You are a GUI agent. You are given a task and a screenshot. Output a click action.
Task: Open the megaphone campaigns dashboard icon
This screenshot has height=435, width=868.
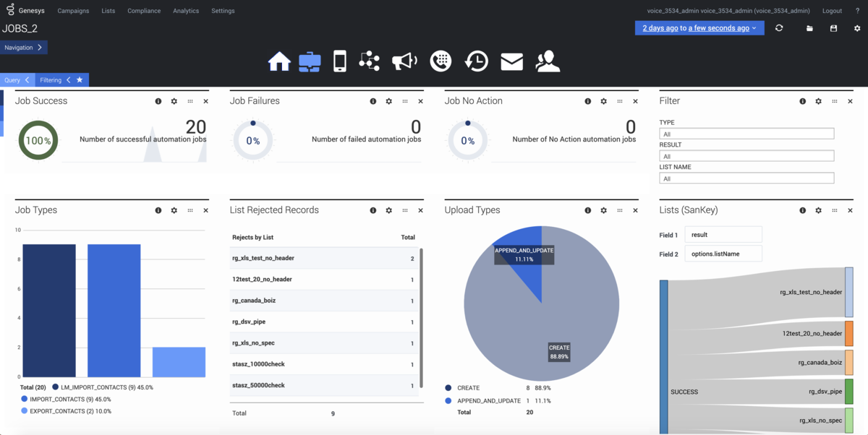click(x=404, y=61)
